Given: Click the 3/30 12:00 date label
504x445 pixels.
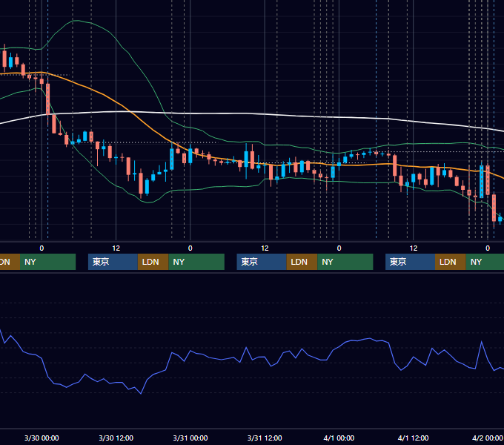Looking at the screenshot, I should (116, 438).
